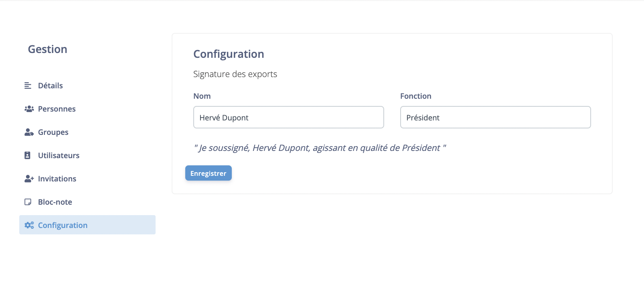The width and height of the screenshot is (644, 297).
Task: Click the Configuration page title
Action: coord(229,54)
